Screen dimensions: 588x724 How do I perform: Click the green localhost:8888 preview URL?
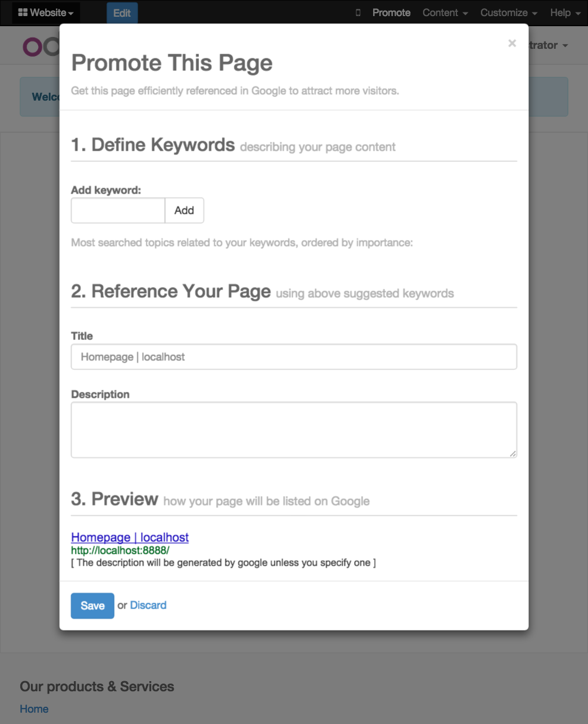click(x=120, y=551)
